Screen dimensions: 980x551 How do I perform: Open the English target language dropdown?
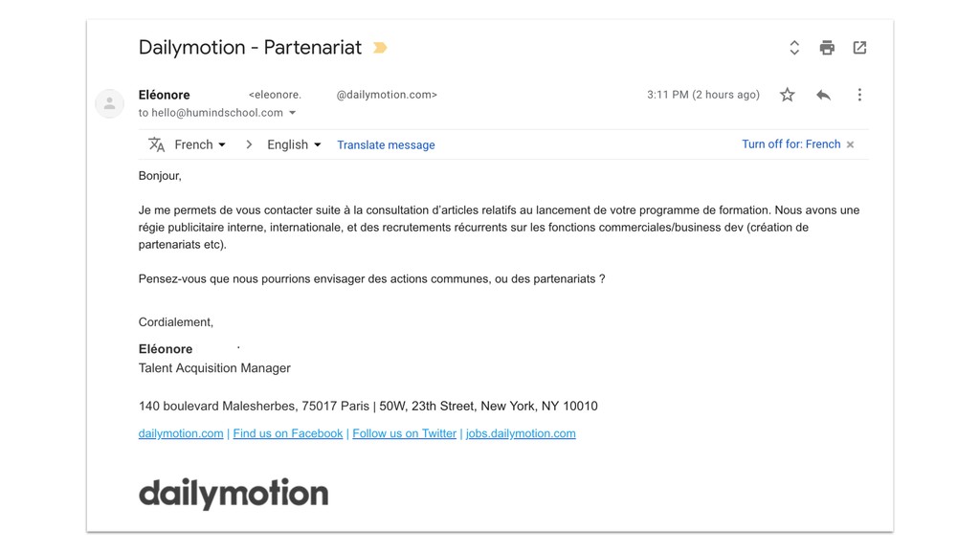pyautogui.click(x=294, y=144)
